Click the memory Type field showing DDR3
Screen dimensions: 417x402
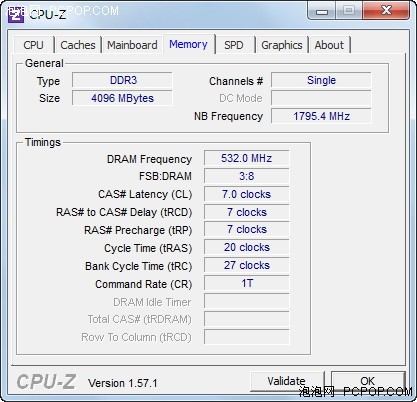[x=122, y=80]
